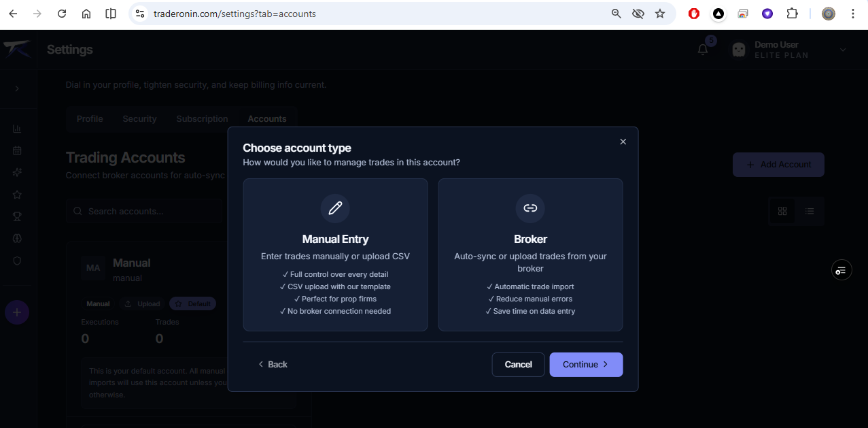This screenshot has width=868, height=428.
Task: Click the star icon in sidebar
Action: (17, 195)
